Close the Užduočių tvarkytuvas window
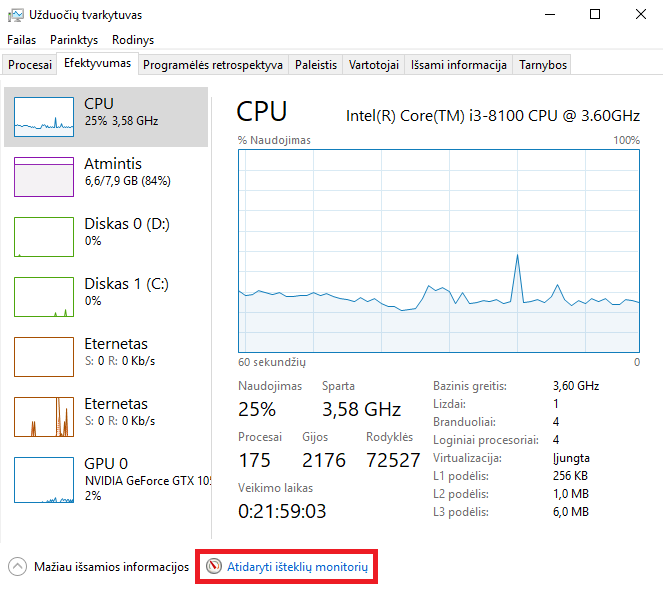Screen dimensions: 663x590 pos(641,15)
